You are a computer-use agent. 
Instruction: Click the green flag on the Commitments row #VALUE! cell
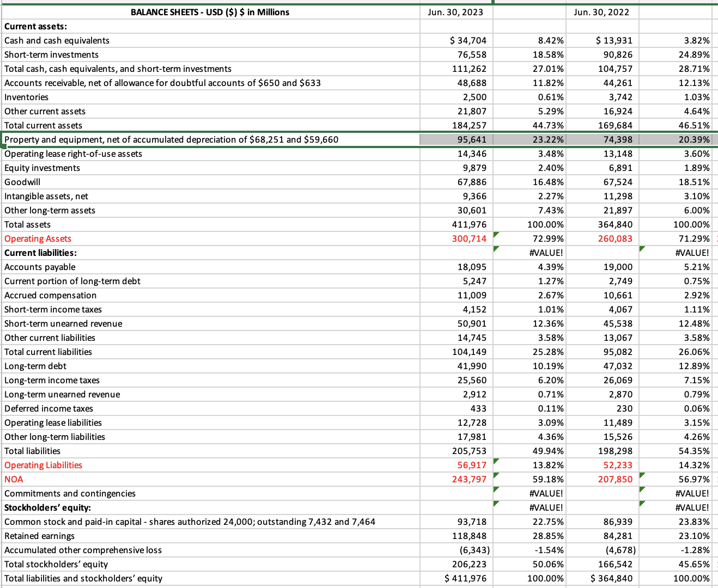496,491
